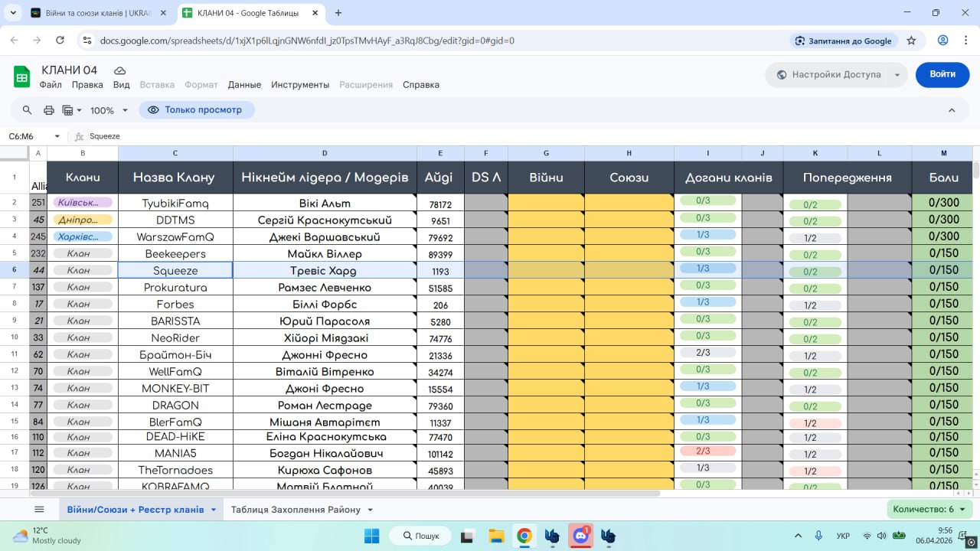This screenshot has height=551, width=980.
Task: Select row header 10
Action: [x=15, y=337]
